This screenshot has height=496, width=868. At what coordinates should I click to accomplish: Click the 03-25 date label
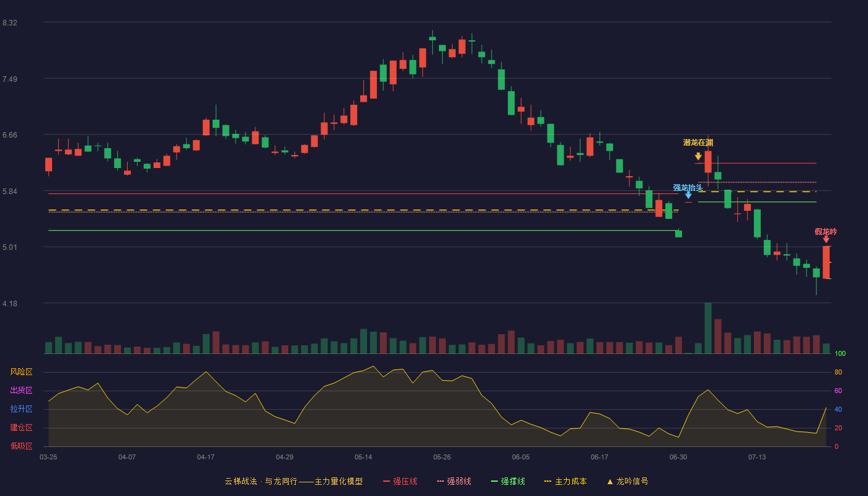click(x=48, y=457)
